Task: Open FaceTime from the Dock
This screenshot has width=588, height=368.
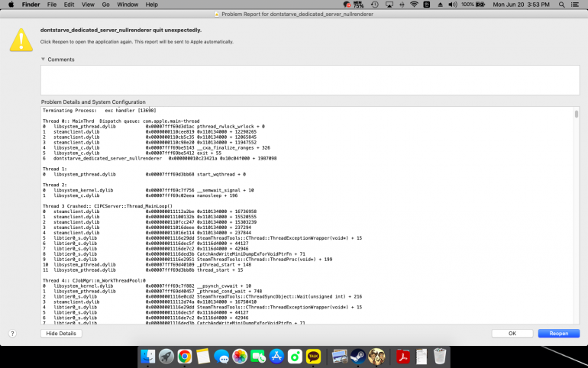Action: click(x=258, y=357)
